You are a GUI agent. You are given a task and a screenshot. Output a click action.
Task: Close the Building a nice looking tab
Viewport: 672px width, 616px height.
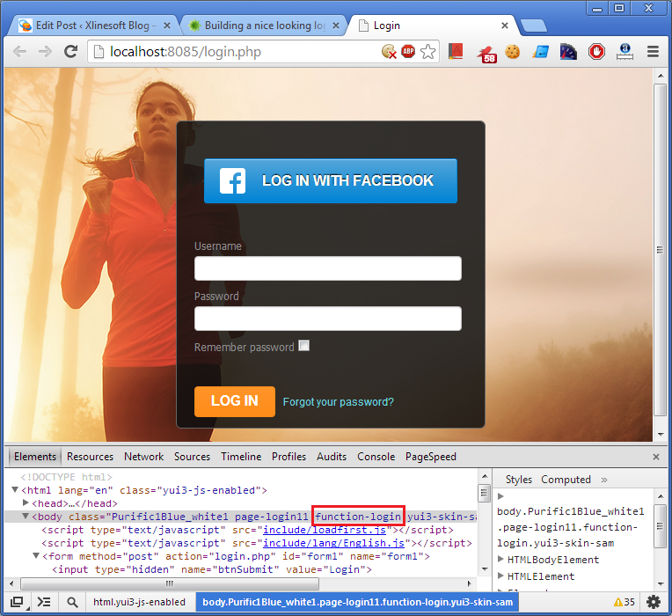(x=336, y=26)
